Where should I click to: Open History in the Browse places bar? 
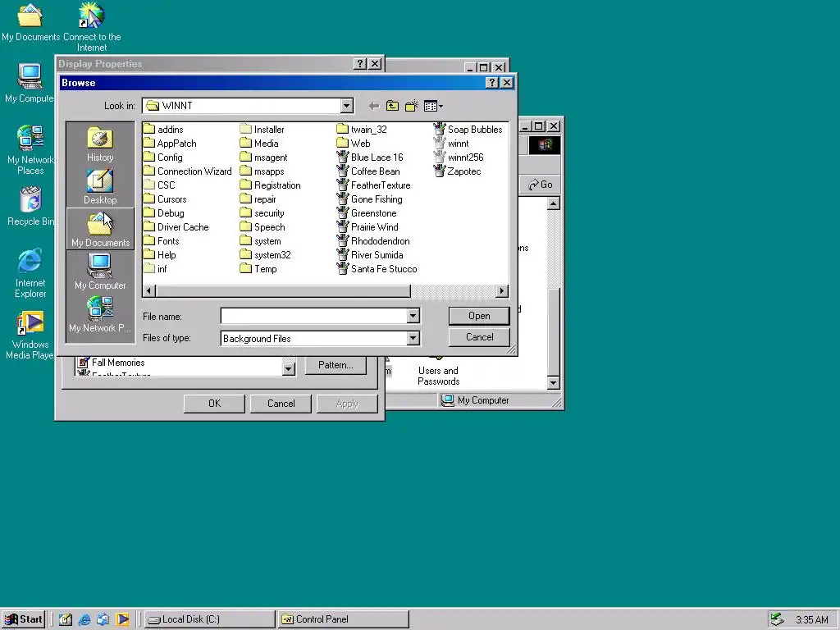click(100, 144)
